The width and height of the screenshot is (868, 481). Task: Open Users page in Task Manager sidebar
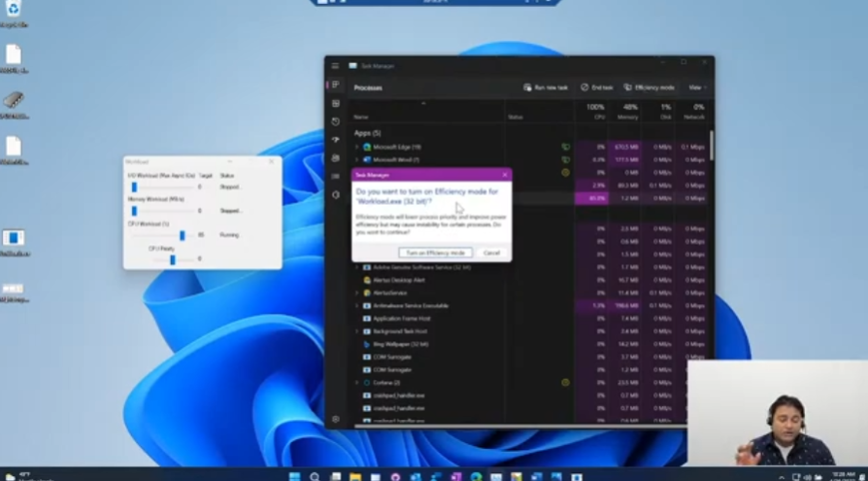click(x=336, y=158)
